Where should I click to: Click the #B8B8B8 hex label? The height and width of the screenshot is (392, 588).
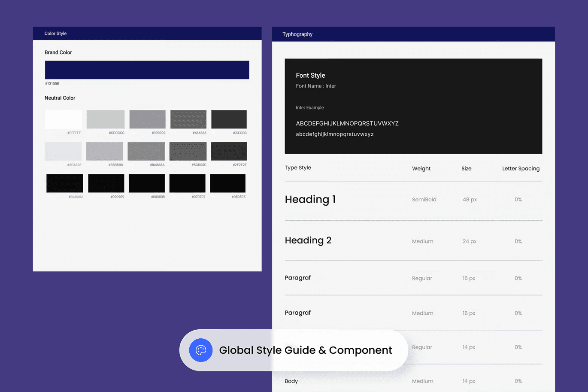click(x=116, y=165)
